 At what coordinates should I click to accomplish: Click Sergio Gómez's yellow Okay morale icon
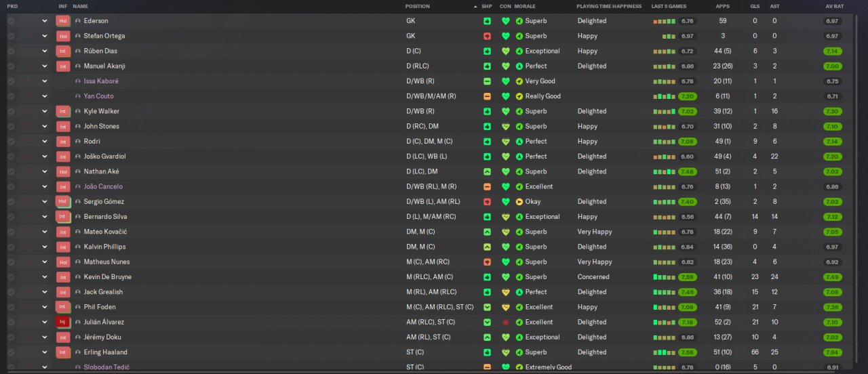coord(519,201)
